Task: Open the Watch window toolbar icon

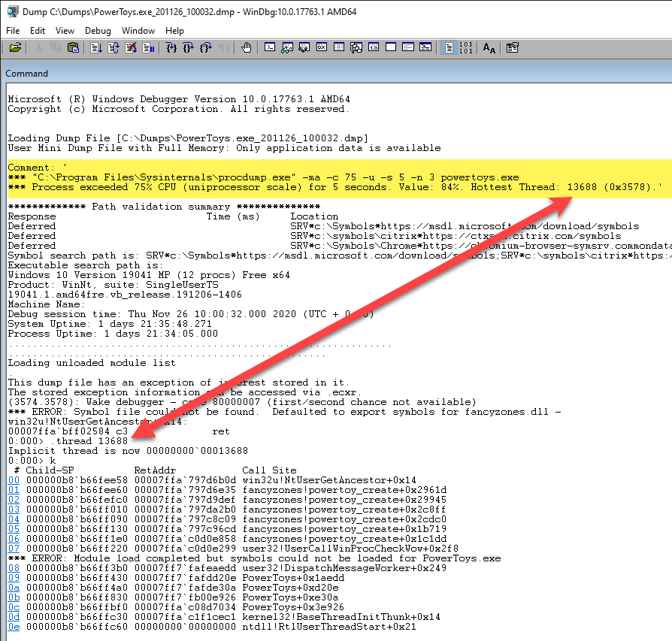Action: click(x=287, y=47)
